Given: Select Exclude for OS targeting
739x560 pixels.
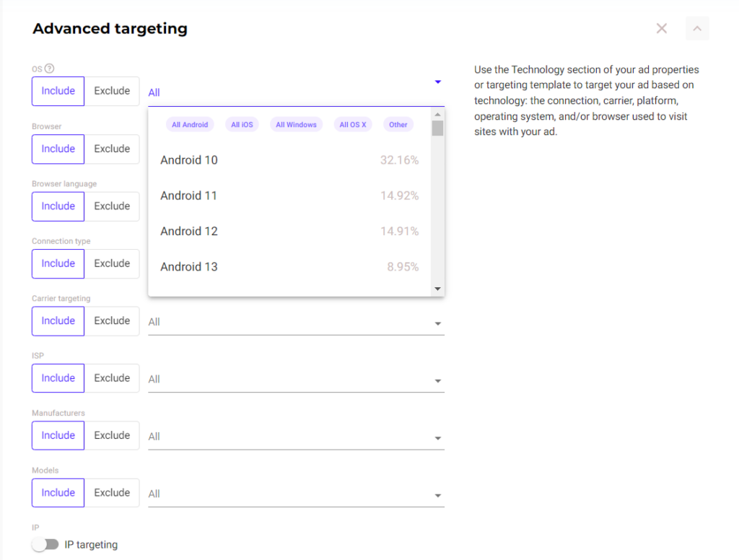Looking at the screenshot, I should (112, 91).
